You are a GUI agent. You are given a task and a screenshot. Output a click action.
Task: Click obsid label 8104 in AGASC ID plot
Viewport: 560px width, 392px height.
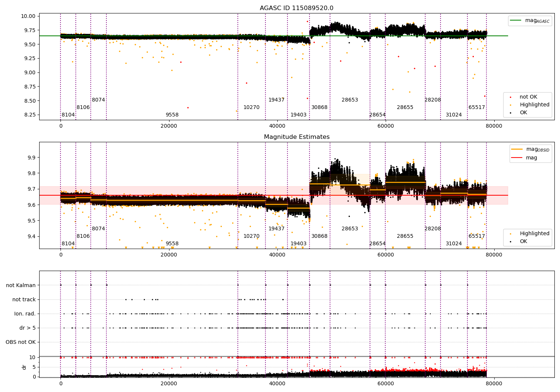(68, 115)
